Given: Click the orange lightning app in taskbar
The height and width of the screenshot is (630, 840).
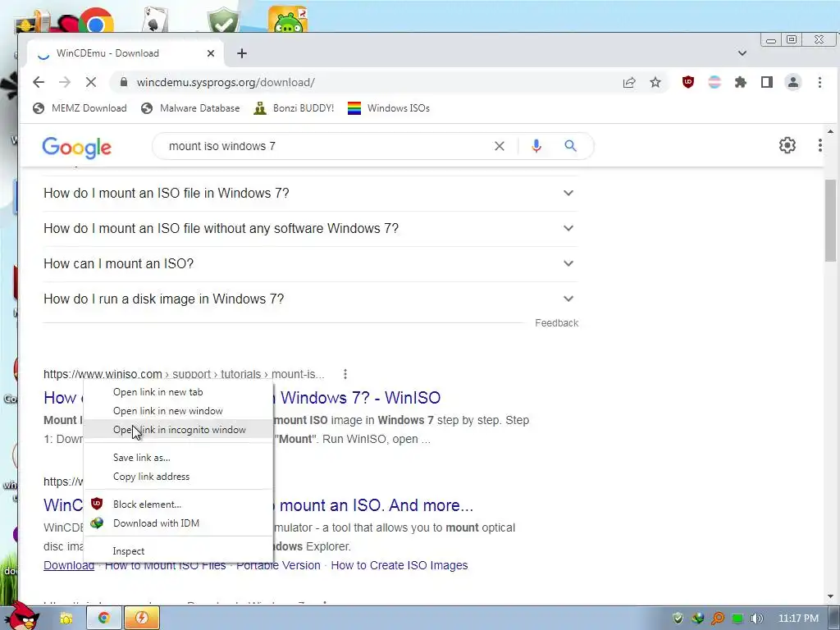Looking at the screenshot, I should click(141, 618).
